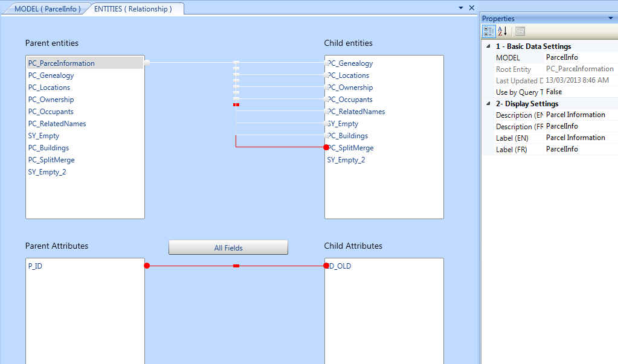Screen dimensions: 618x364
Task: Click the red connector dot beside P_ID
Action: pyautogui.click(x=147, y=266)
